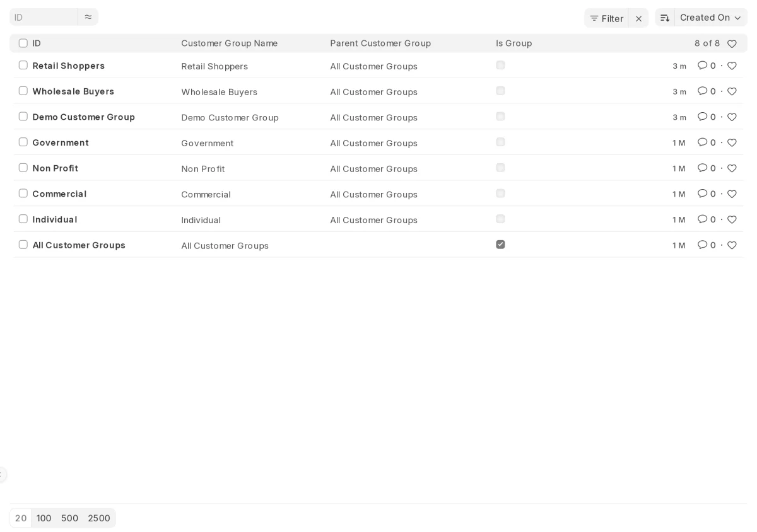Like the Individual row heart icon
Image resolution: width=757 pixels, height=532 pixels.
(732, 219)
